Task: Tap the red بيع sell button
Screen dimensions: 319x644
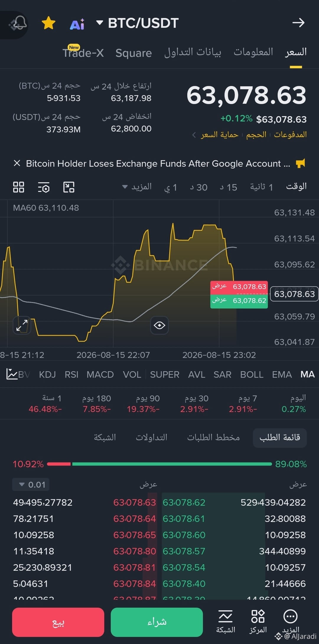Action: (58, 622)
